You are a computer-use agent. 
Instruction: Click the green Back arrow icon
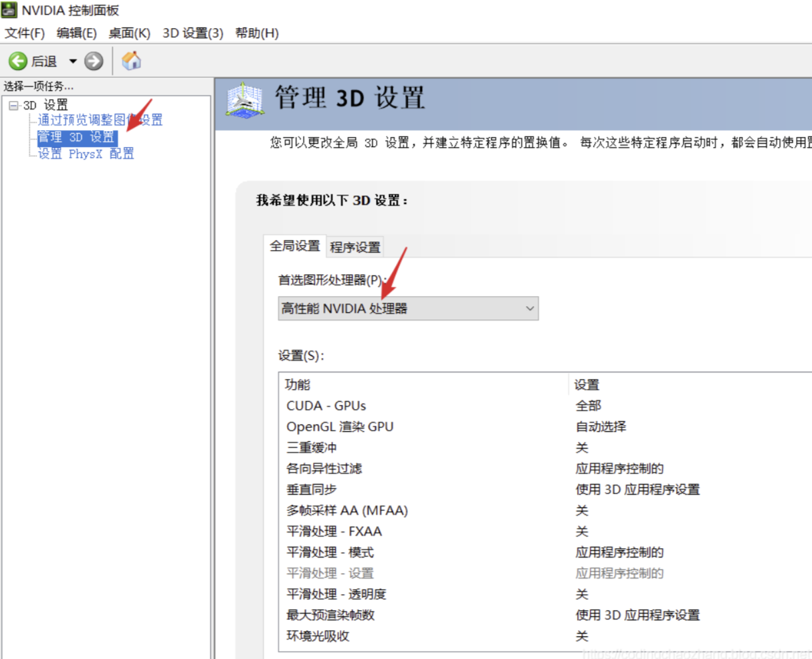[x=18, y=61]
